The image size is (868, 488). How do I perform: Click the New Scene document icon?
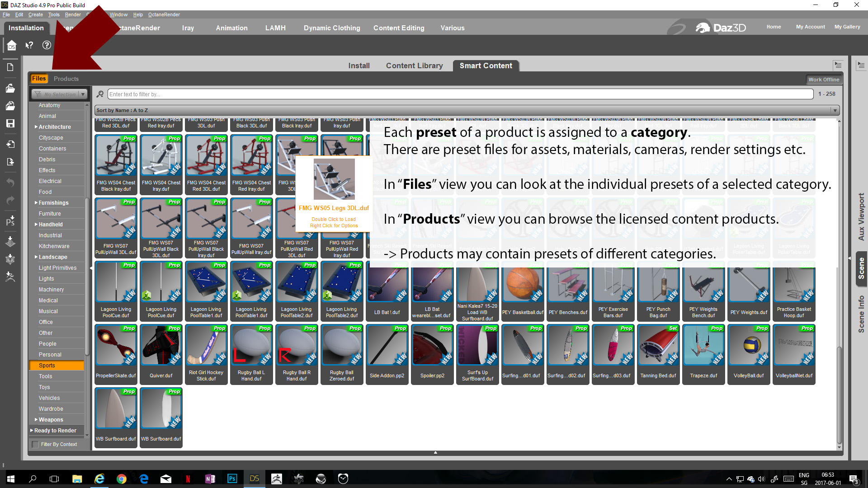[x=10, y=67]
